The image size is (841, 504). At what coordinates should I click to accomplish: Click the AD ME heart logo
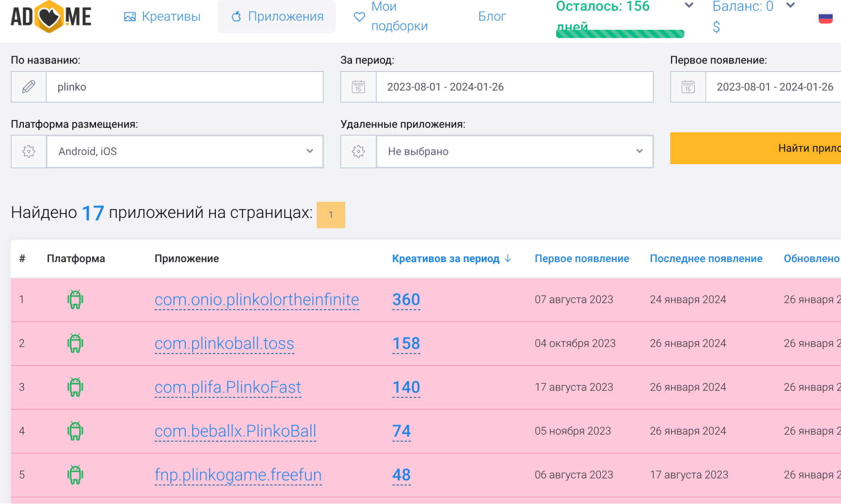click(50, 16)
